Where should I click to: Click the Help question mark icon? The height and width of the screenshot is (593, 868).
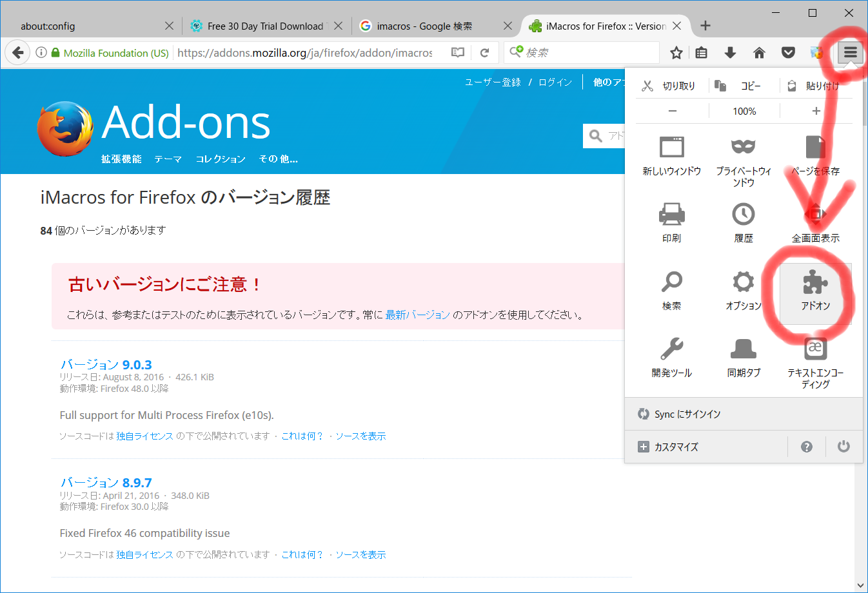(807, 447)
